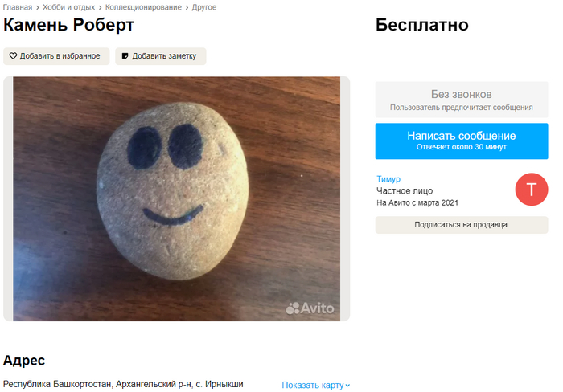Click Написать сообщение blue button
The image size is (563, 392).
click(462, 141)
